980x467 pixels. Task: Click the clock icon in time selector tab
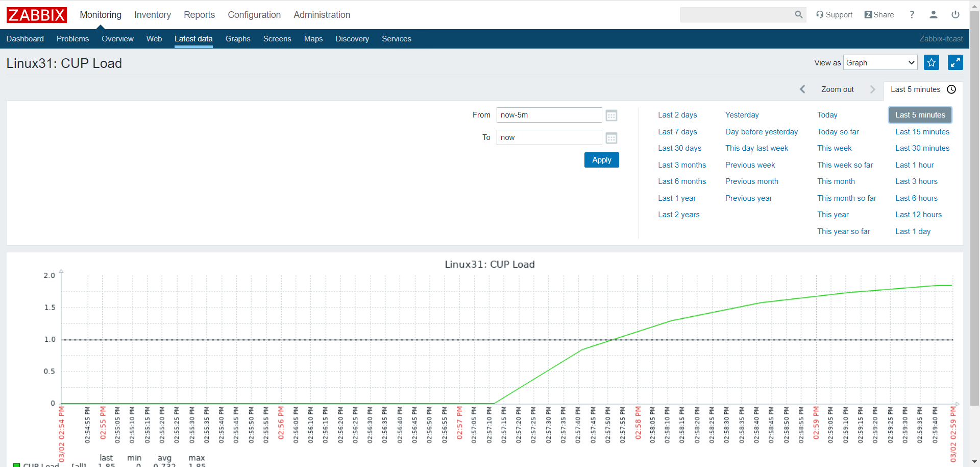point(951,89)
